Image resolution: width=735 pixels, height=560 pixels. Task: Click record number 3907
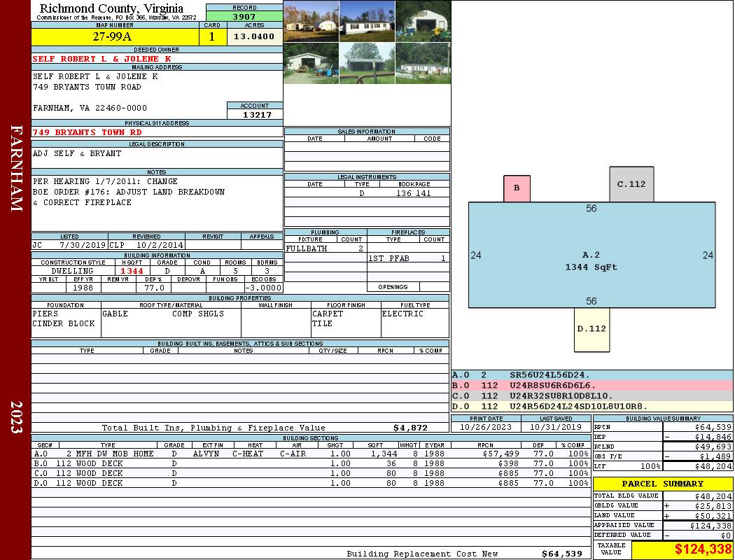(244, 16)
